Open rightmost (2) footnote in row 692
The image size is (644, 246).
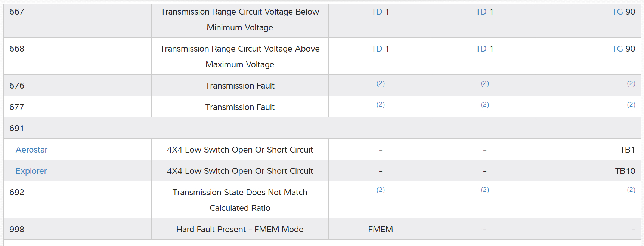coord(631,190)
